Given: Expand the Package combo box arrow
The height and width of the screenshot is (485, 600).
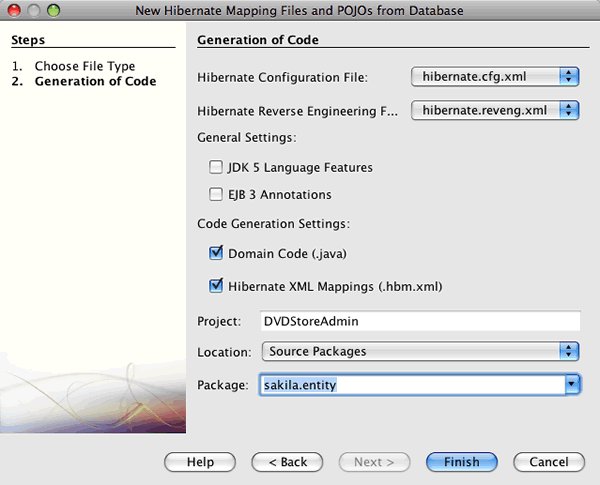Looking at the screenshot, I should tap(572, 384).
